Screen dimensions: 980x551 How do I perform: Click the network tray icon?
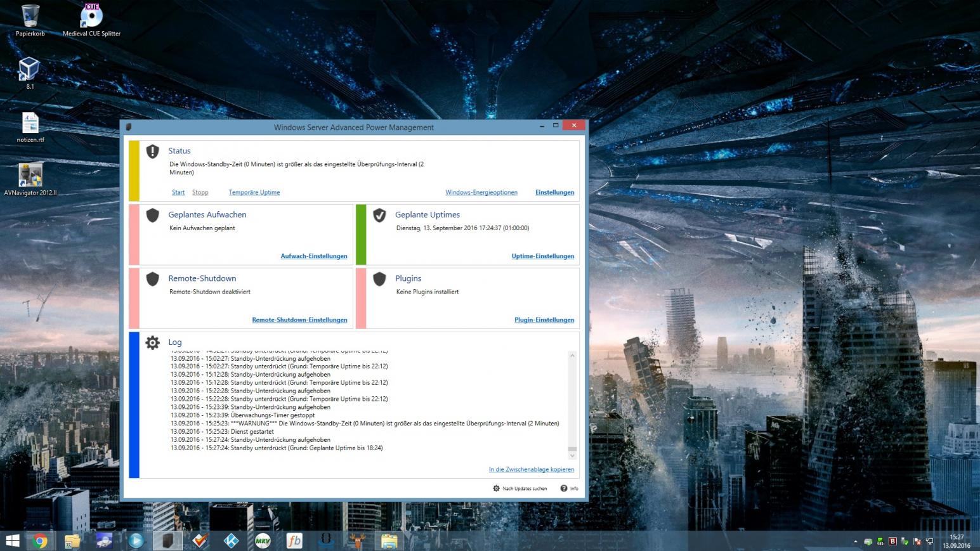[929, 541]
